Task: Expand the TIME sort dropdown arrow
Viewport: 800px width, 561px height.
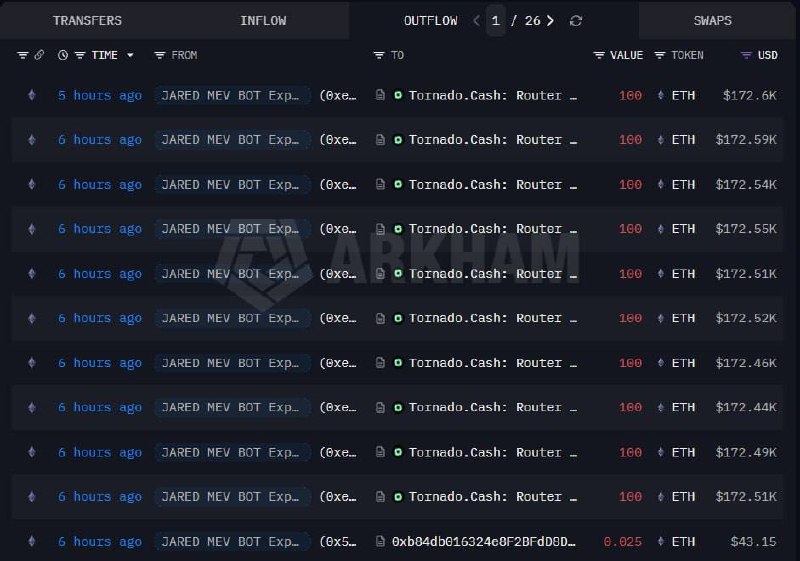Action: [x=130, y=55]
